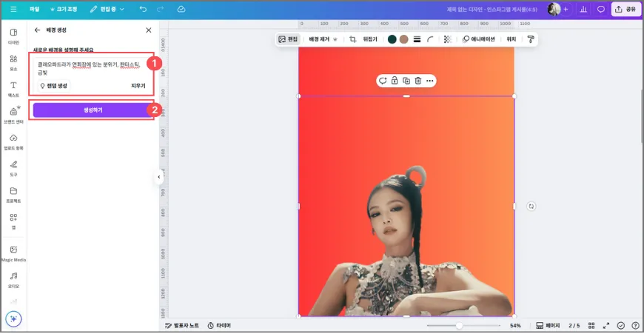Expand the 편집 중 mode dropdown
Image resolution: width=644 pixels, height=334 pixels.
[x=107, y=9]
